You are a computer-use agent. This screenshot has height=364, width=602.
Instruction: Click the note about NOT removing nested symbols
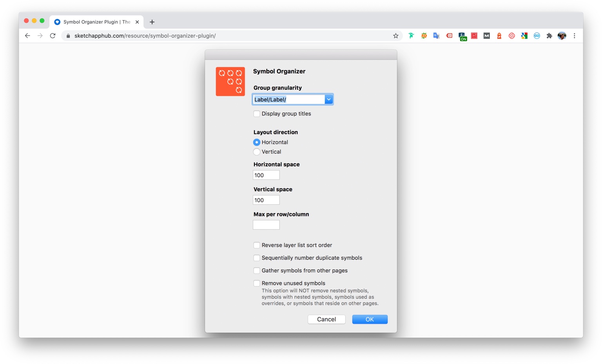[320, 297]
